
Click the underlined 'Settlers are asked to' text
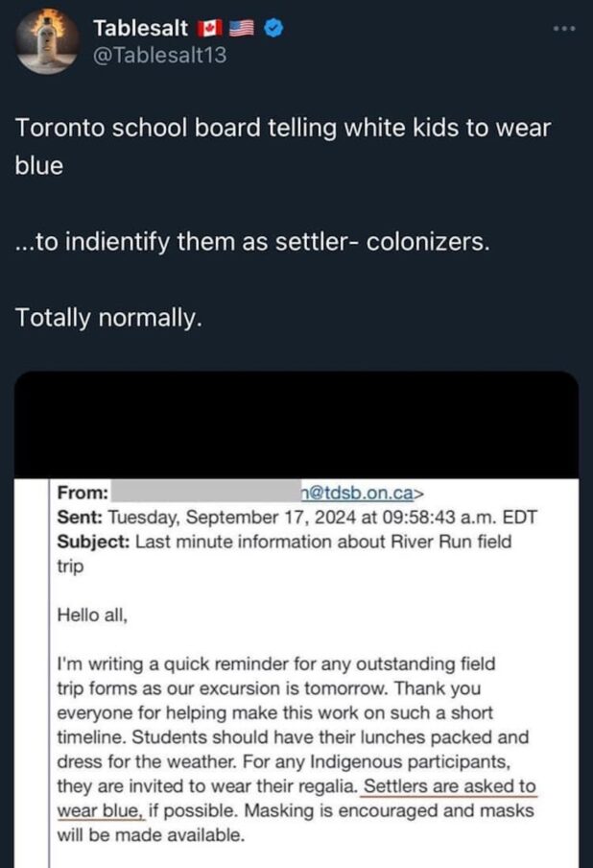449,786
